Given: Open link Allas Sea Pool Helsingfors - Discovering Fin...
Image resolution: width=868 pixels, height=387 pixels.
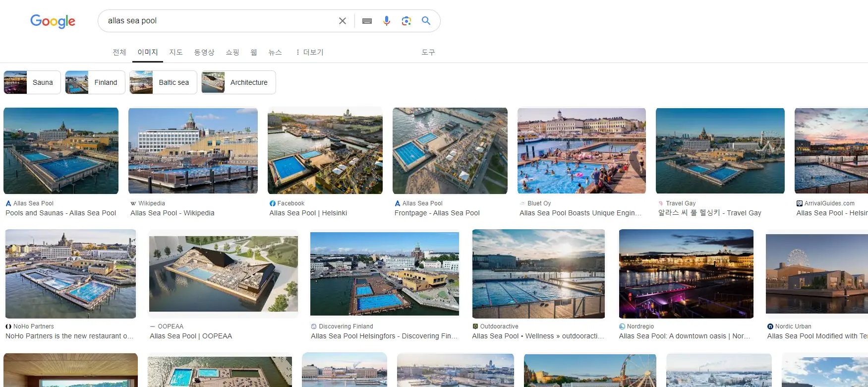Looking at the screenshot, I should [x=384, y=336].
